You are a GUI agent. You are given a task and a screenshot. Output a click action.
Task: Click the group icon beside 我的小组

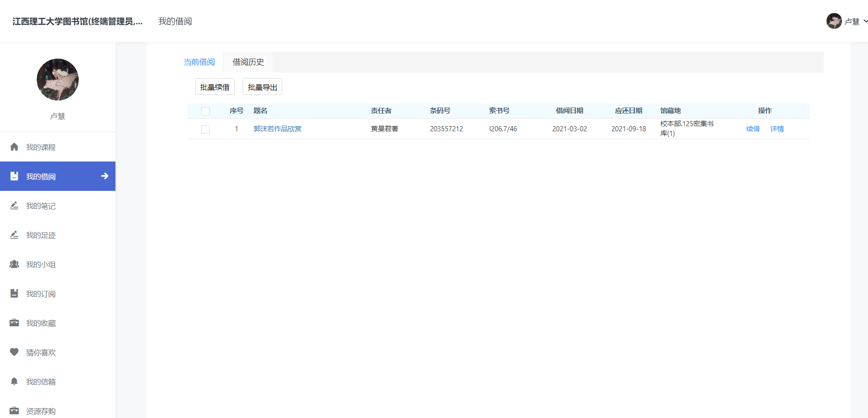point(14,264)
